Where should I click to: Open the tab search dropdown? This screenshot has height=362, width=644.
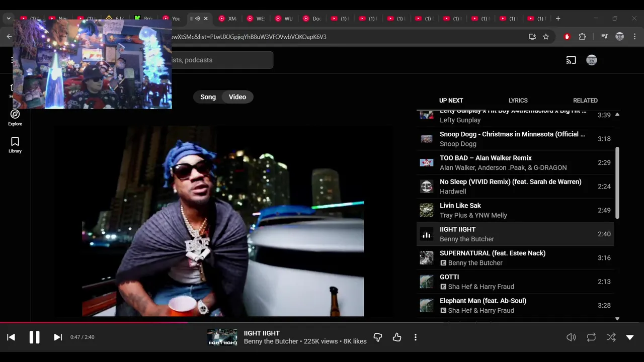pos(9,19)
